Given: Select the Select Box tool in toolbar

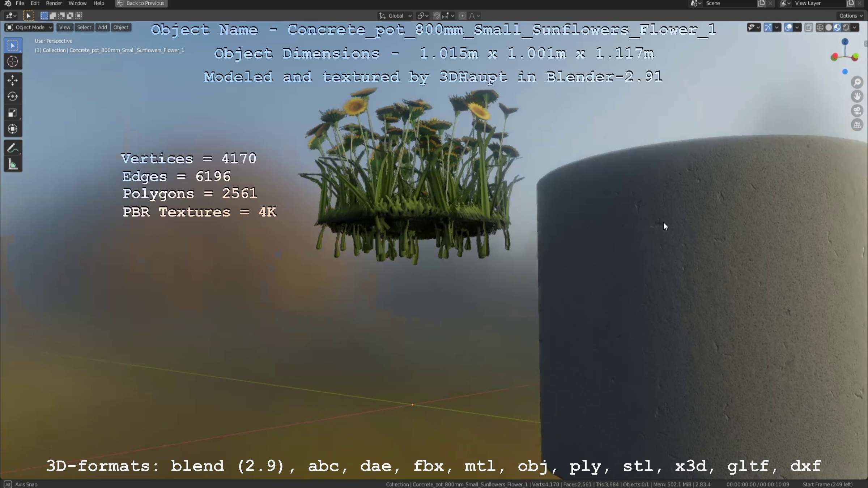Looking at the screenshot, I should [13, 46].
